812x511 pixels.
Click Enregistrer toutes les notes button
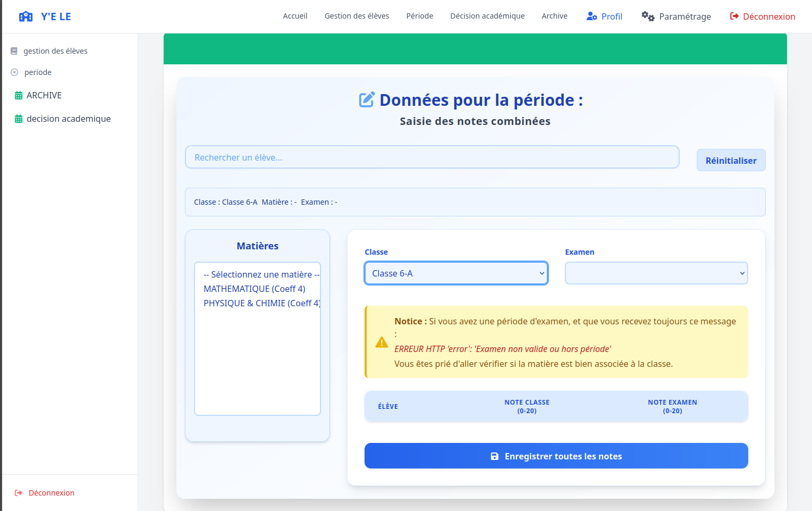point(556,456)
